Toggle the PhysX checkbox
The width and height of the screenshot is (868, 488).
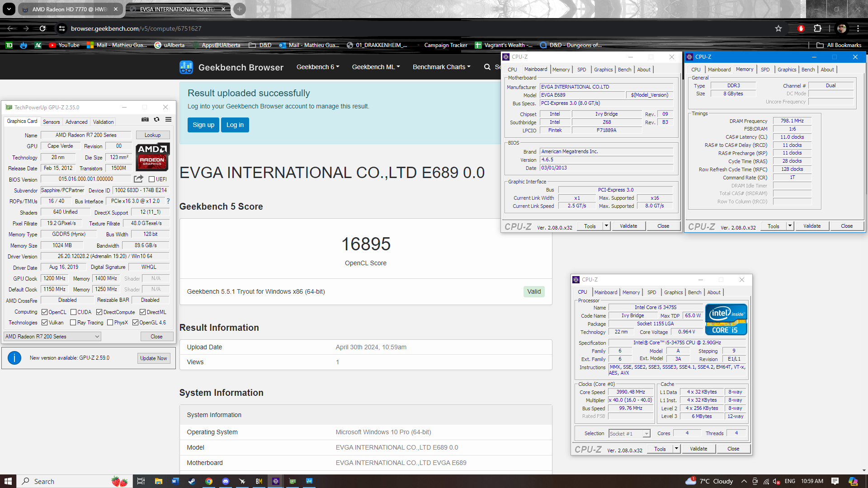(110, 323)
